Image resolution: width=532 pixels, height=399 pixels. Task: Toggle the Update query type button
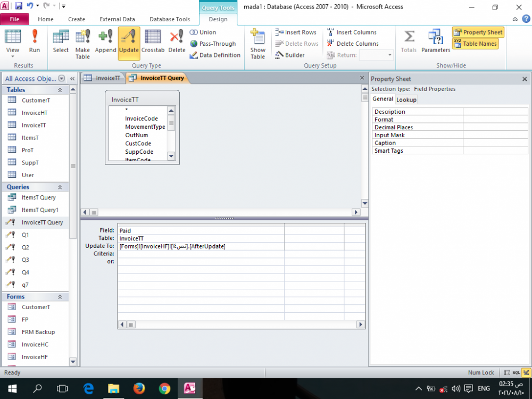pyautogui.click(x=129, y=44)
